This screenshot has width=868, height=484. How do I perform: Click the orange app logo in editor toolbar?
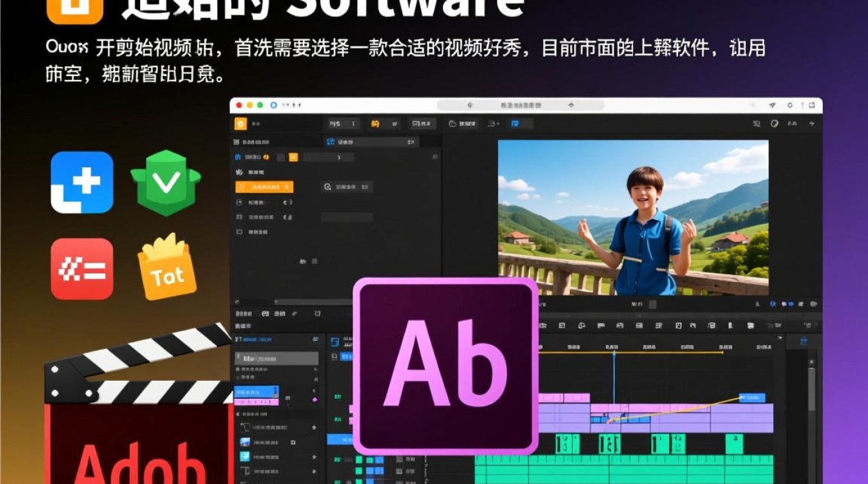pos(241,124)
